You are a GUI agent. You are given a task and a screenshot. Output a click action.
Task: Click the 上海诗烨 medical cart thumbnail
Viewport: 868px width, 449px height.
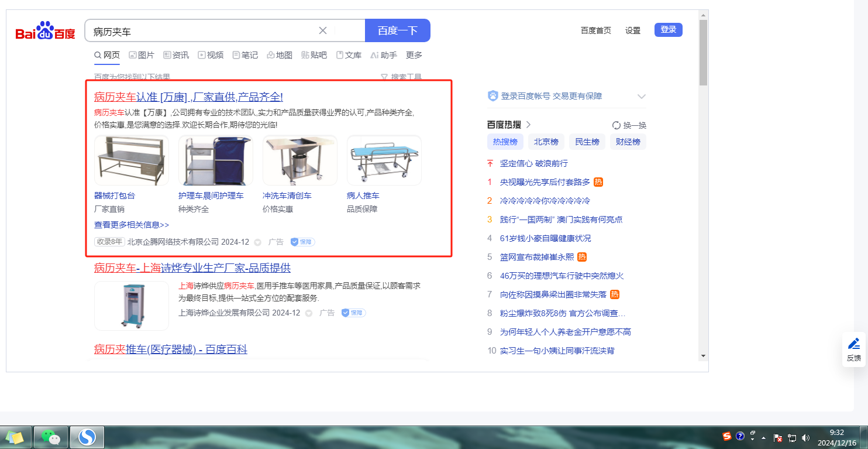132,306
